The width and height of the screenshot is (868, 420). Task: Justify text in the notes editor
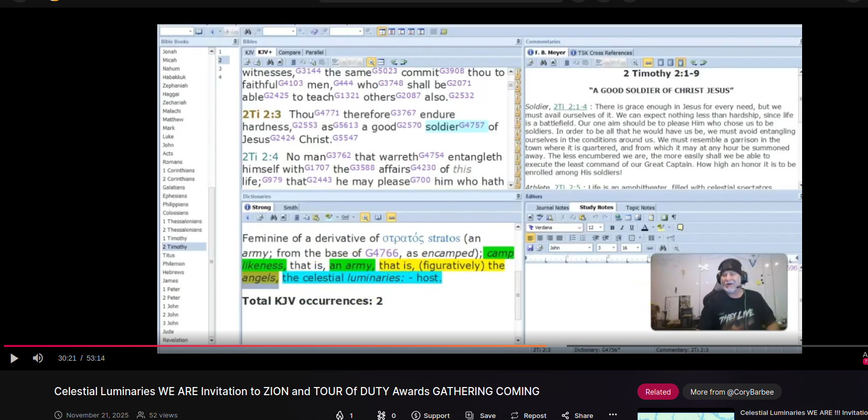click(559, 238)
